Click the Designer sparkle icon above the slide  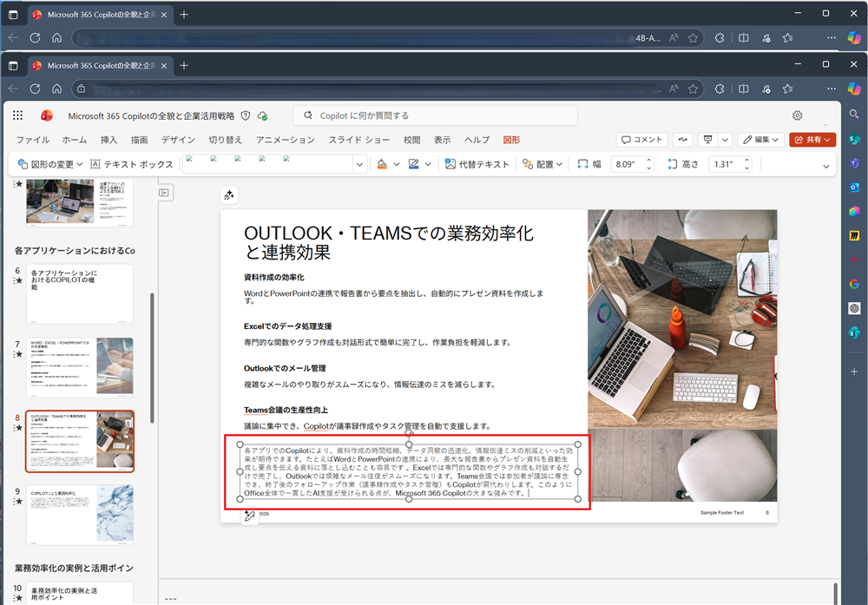pos(229,195)
